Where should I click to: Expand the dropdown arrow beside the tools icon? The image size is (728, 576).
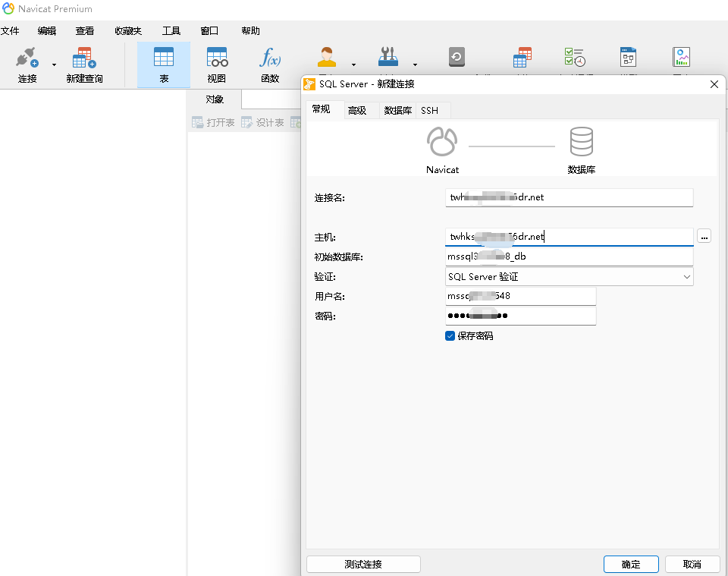click(x=415, y=65)
